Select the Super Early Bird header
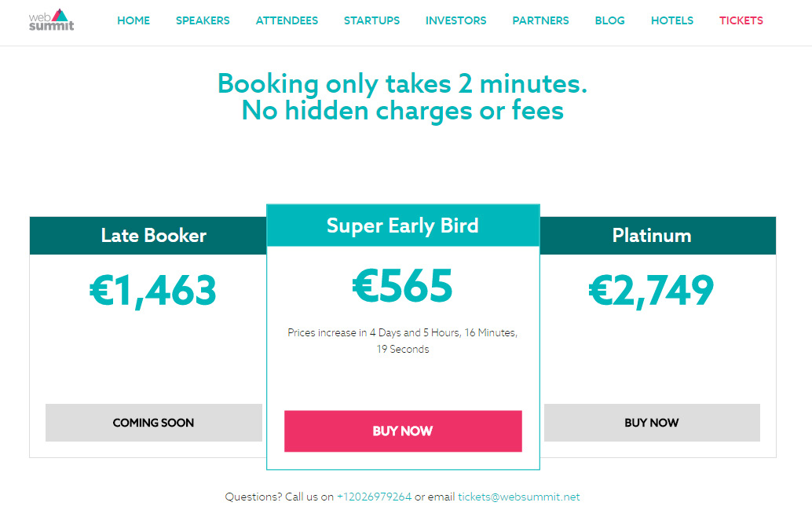Image resolution: width=812 pixels, height=517 pixels. 403,226
